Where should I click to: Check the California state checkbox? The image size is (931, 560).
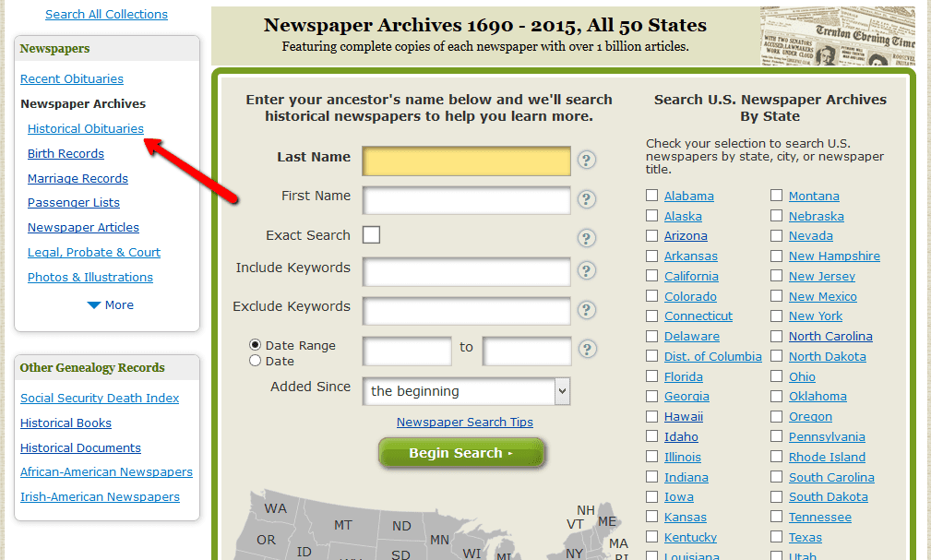652,276
